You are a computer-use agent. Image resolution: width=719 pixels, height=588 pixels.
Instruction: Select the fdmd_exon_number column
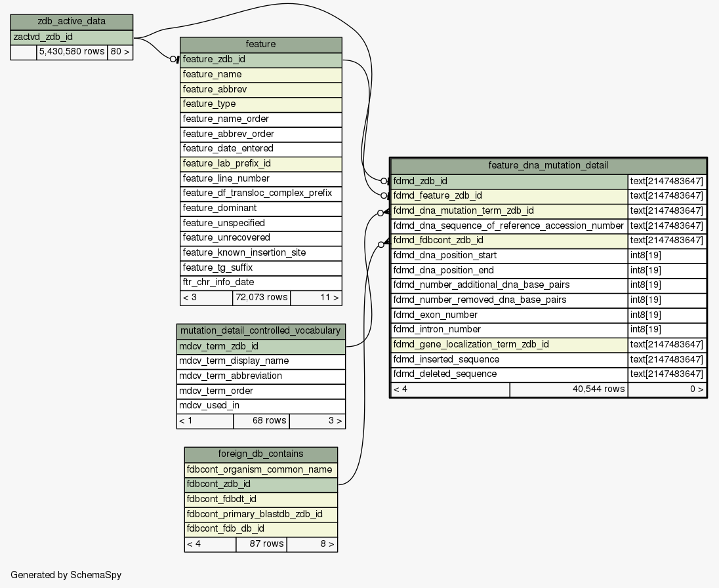(509, 315)
